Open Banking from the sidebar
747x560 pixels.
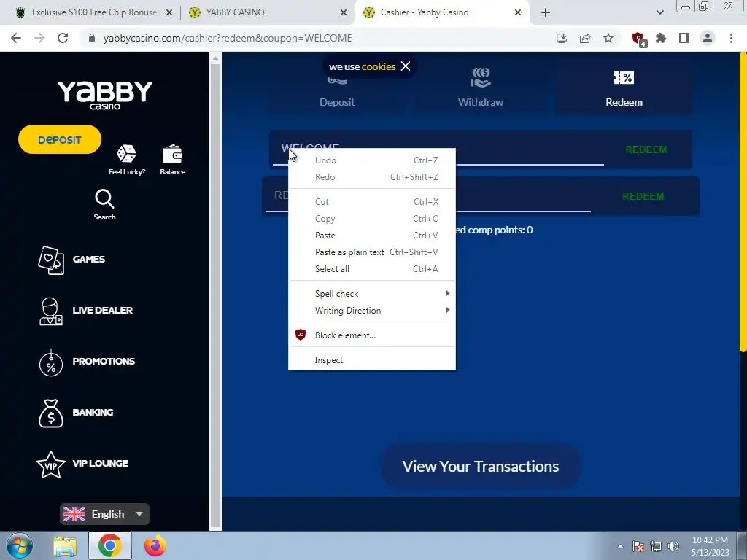click(75, 413)
